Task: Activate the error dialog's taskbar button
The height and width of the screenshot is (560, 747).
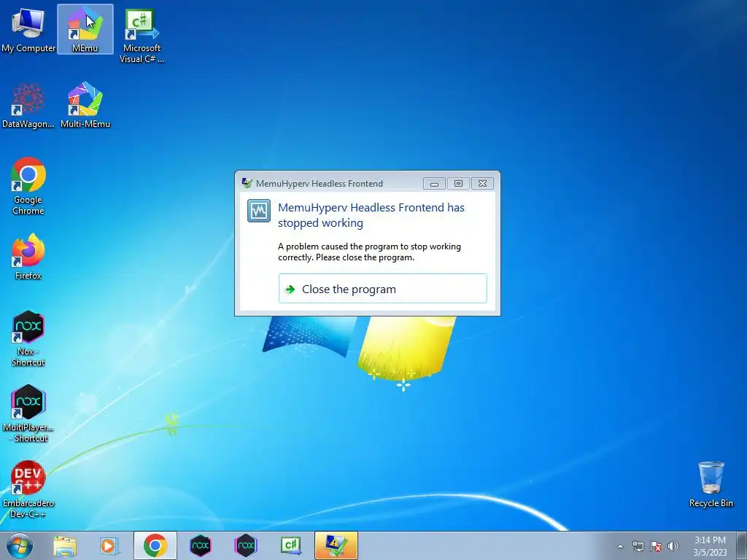Action: point(336,545)
